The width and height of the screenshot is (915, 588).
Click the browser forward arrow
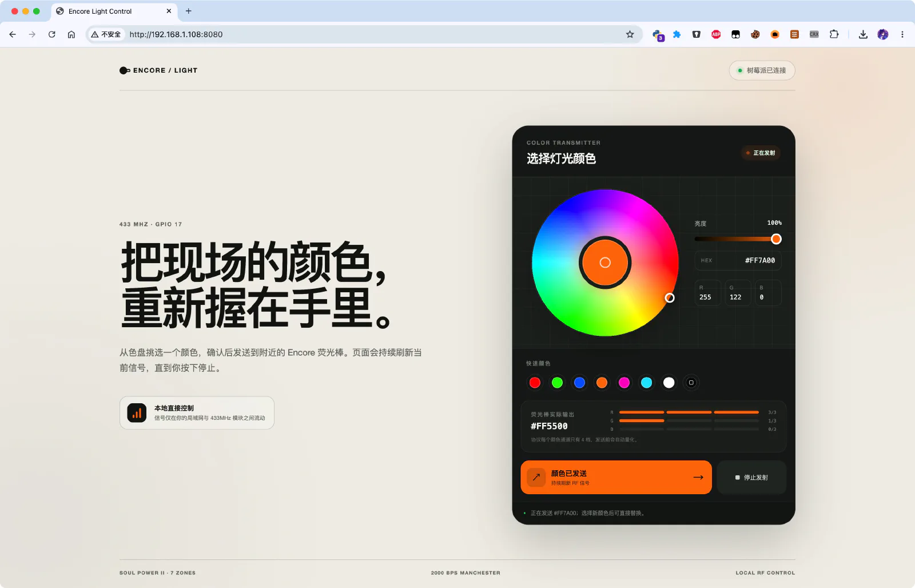32,34
